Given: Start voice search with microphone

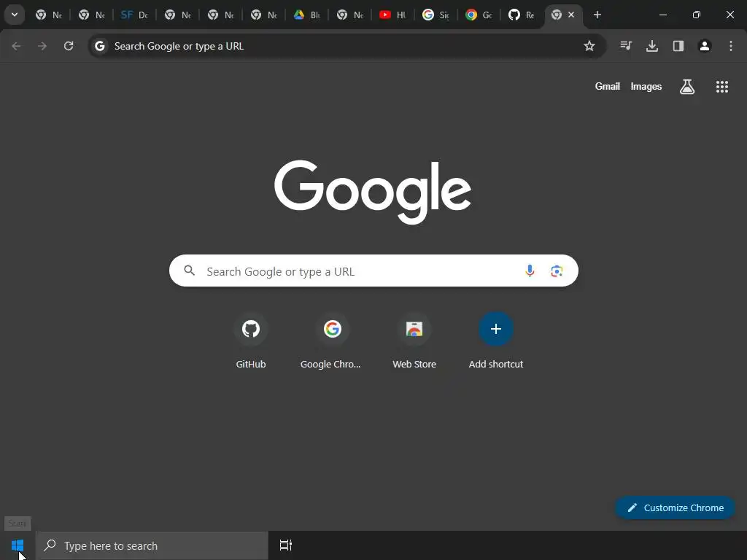Looking at the screenshot, I should pyautogui.click(x=530, y=271).
